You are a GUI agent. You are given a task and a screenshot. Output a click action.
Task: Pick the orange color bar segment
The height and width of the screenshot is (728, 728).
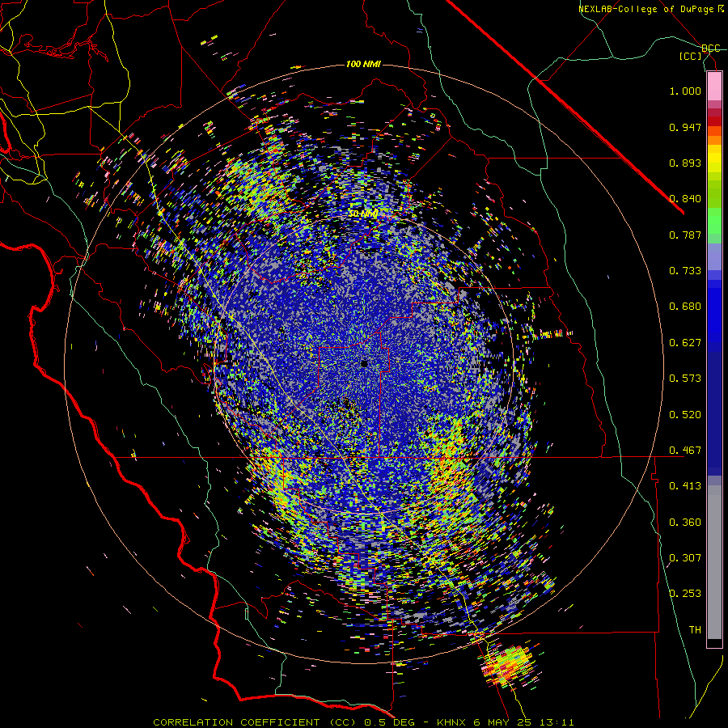click(714, 140)
